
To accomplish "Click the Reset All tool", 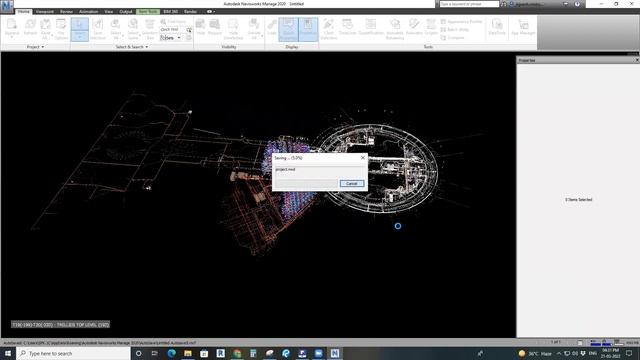I will click(46, 29).
